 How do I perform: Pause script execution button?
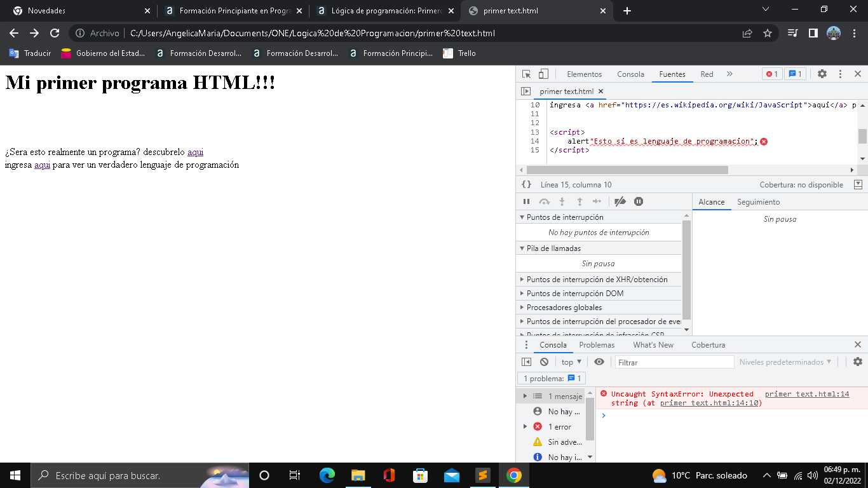(526, 202)
